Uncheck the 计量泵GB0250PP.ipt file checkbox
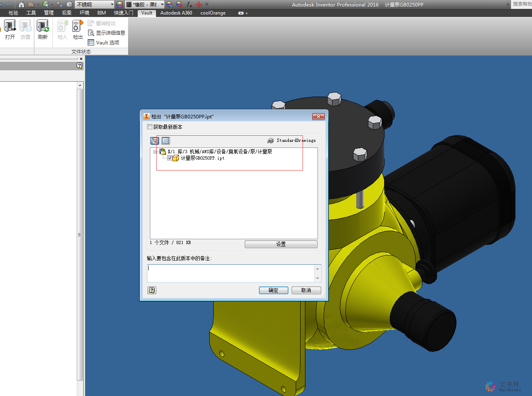The width and height of the screenshot is (532, 396). [x=170, y=158]
